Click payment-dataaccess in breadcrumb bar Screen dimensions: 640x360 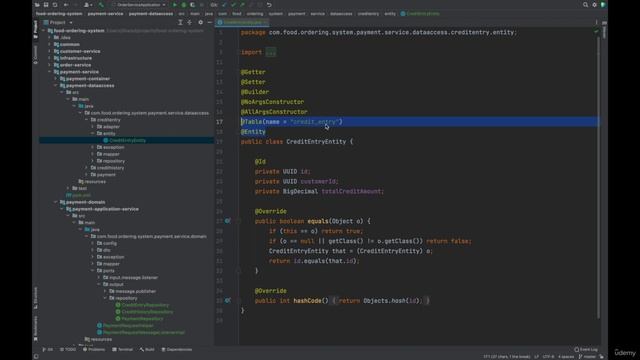pos(151,14)
